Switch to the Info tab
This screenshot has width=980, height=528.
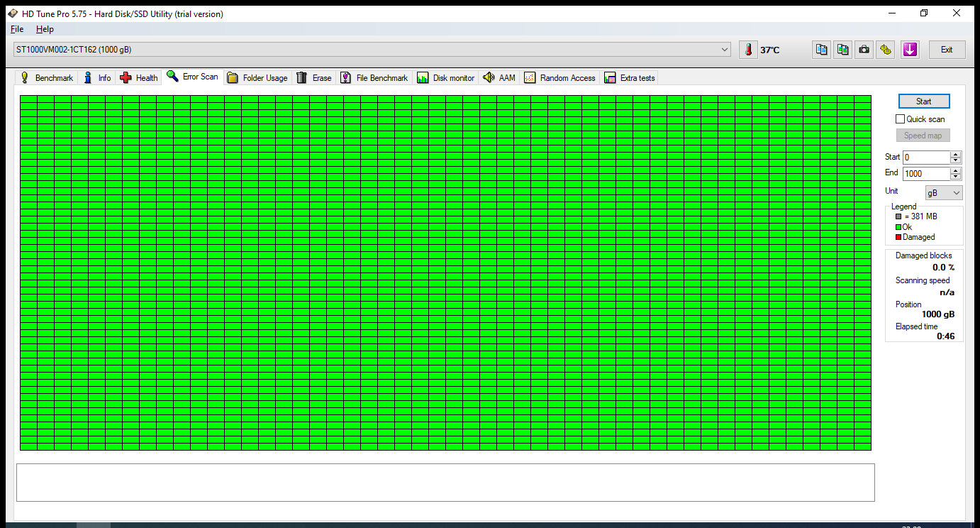[96, 78]
